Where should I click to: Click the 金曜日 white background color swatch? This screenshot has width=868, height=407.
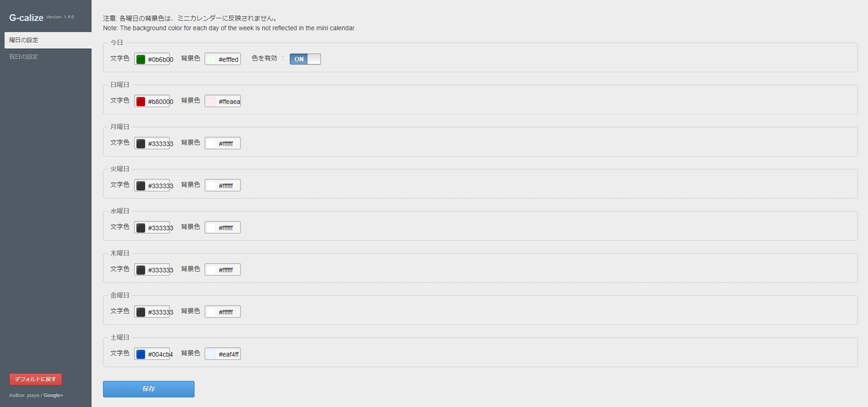click(x=211, y=312)
